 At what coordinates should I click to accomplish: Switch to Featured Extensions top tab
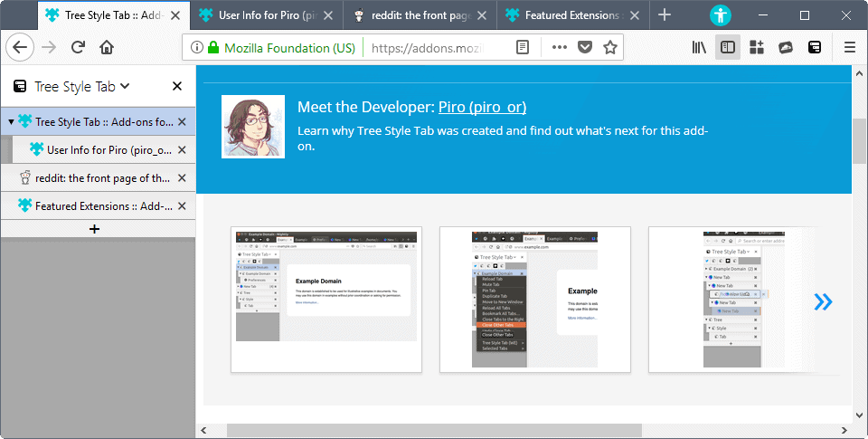coord(573,15)
